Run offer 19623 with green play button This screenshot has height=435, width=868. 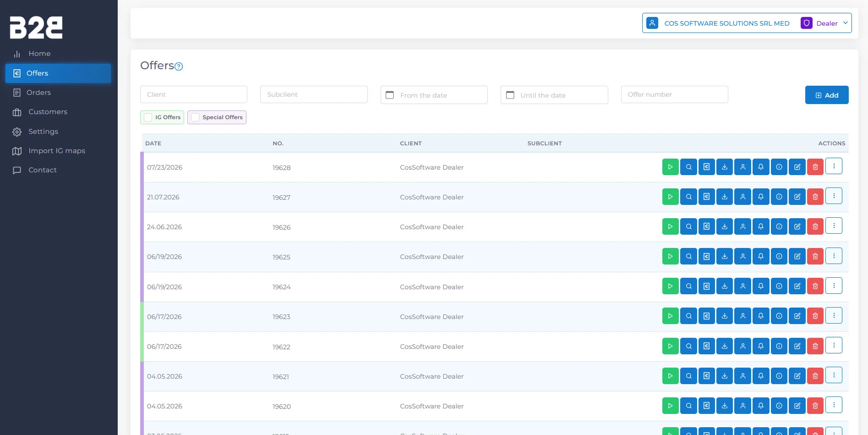coord(671,316)
